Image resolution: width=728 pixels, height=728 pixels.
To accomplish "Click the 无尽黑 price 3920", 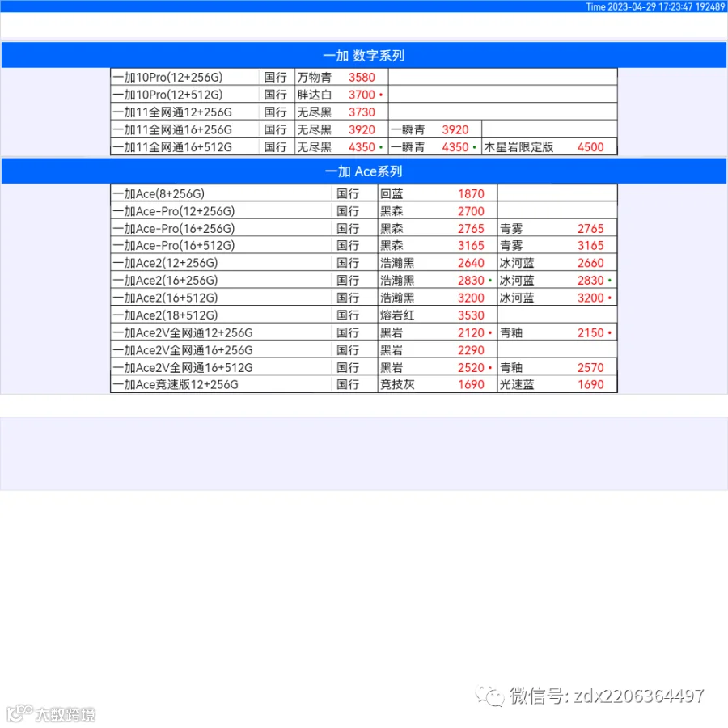I will (362, 129).
